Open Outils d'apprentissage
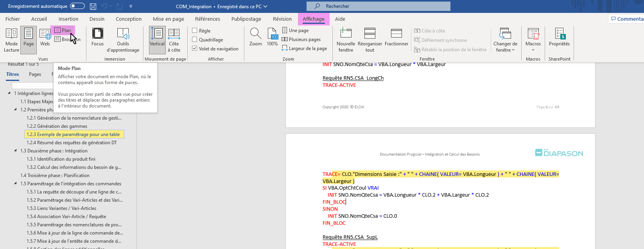Image resolution: width=644 pixels, height=249 pixels. pyautogui.click(x=123, y=40)
